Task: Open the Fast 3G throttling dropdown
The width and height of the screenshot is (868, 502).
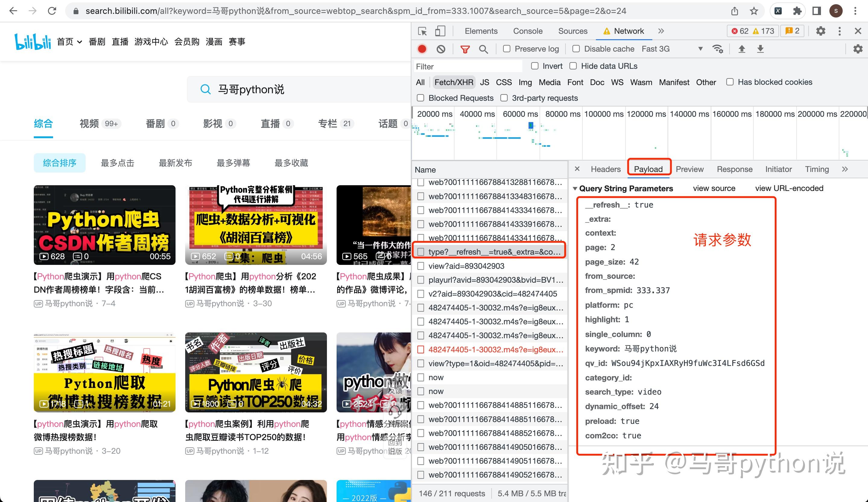Action: (x=672, y=49)
